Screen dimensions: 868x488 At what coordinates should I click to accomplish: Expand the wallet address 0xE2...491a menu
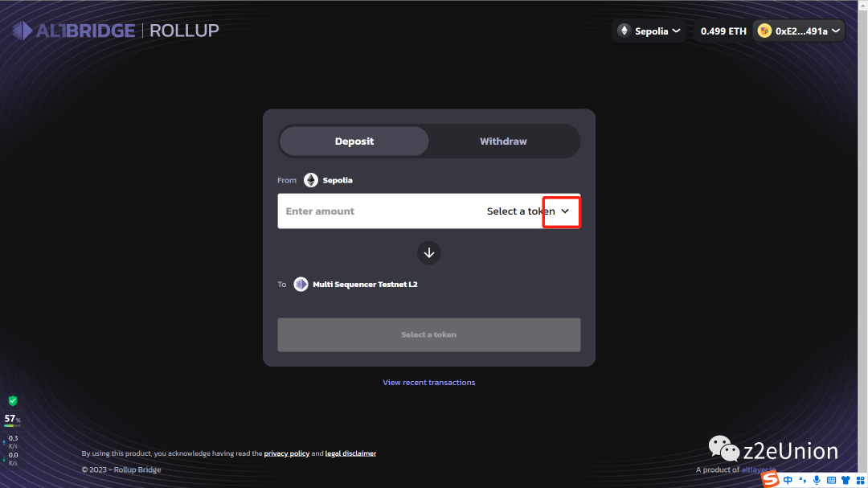[808, 31]
